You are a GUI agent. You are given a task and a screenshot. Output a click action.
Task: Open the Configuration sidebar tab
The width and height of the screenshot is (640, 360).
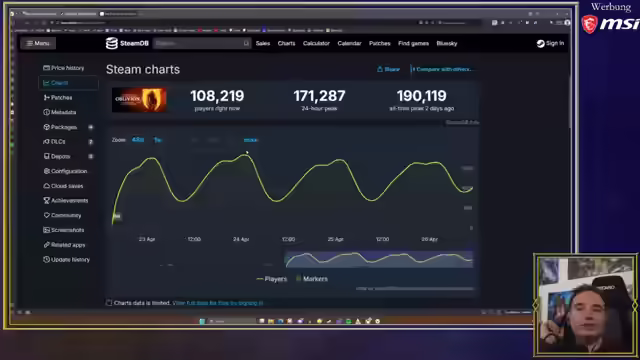coord(65,171)
